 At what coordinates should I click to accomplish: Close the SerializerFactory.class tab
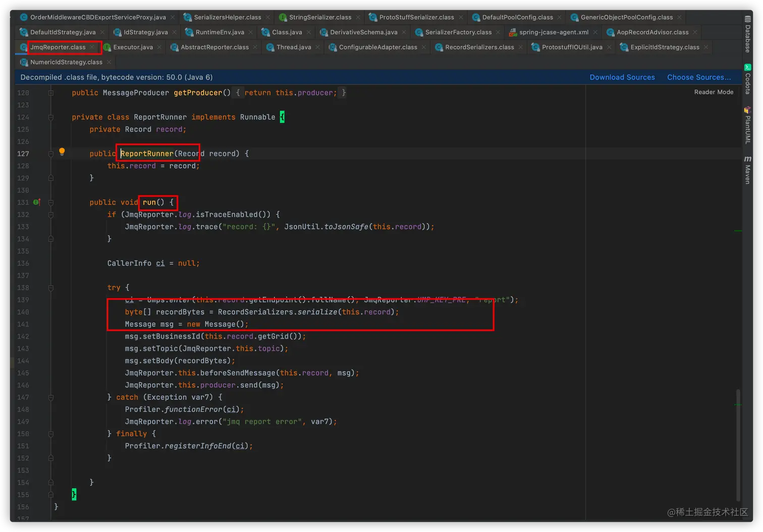point(498,32)
